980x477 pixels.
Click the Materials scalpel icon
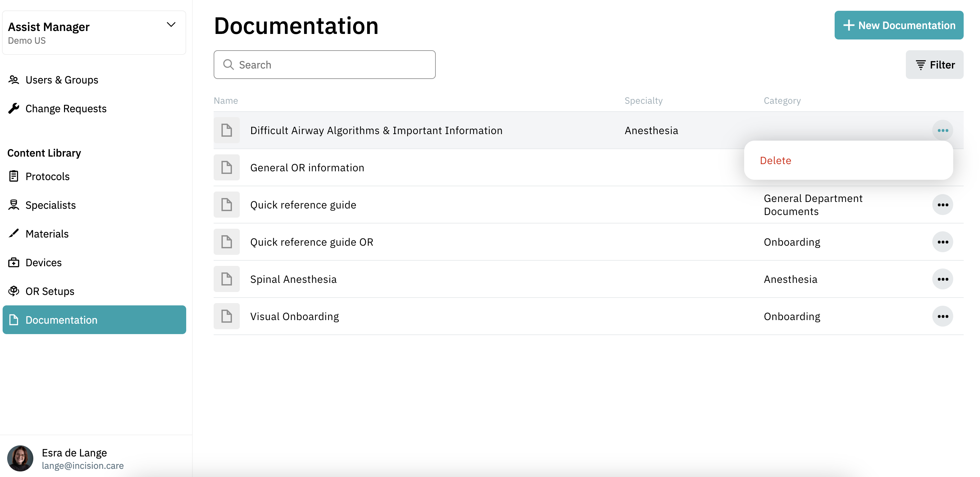pos(14,233)
